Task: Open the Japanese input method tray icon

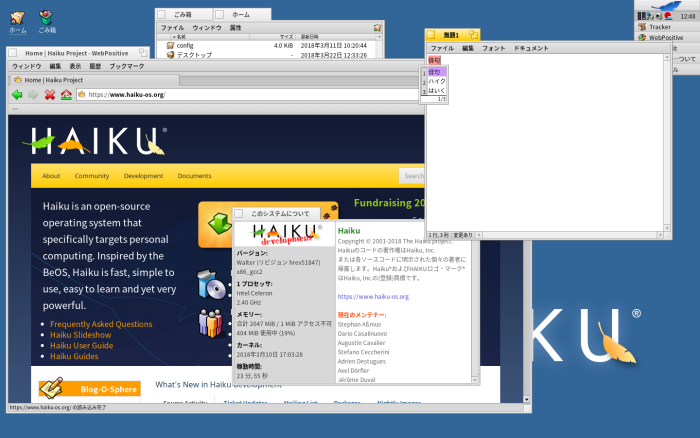Action: coord(668,16)
